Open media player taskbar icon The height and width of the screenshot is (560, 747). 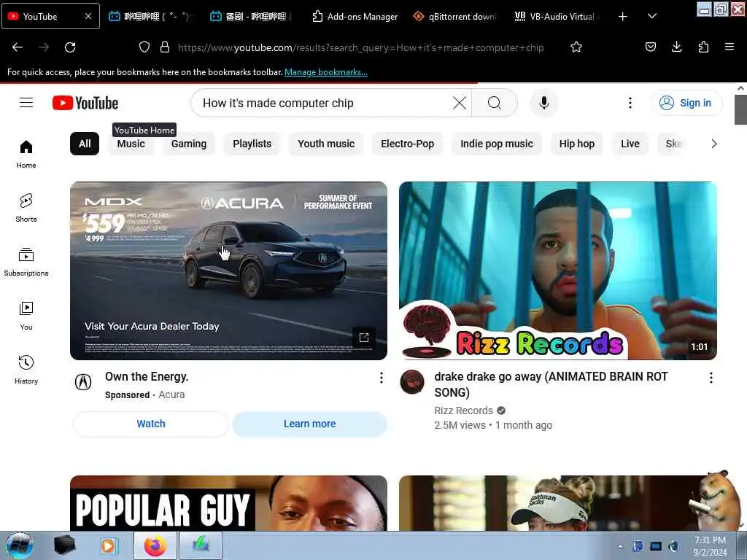pyautogui.click(x=109, y=545)
